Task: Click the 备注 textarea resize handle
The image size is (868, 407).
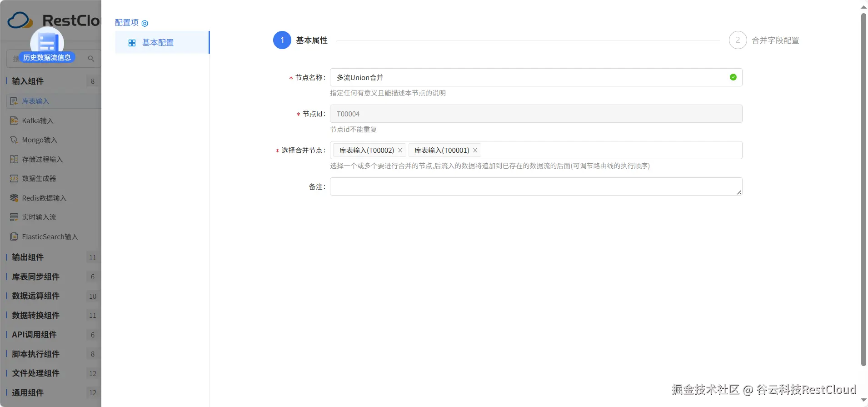Action: click(739, 192)
